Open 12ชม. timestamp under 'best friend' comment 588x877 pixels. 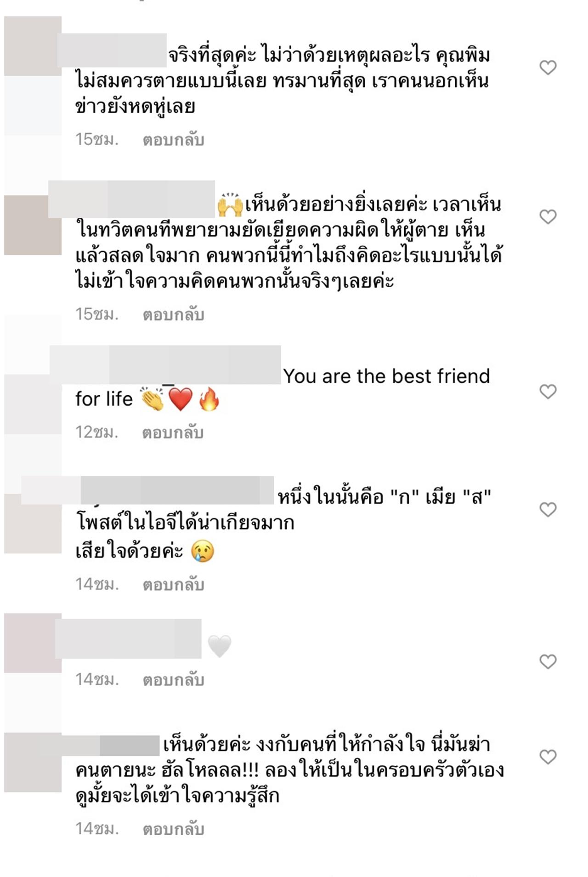tap(97, 433)
